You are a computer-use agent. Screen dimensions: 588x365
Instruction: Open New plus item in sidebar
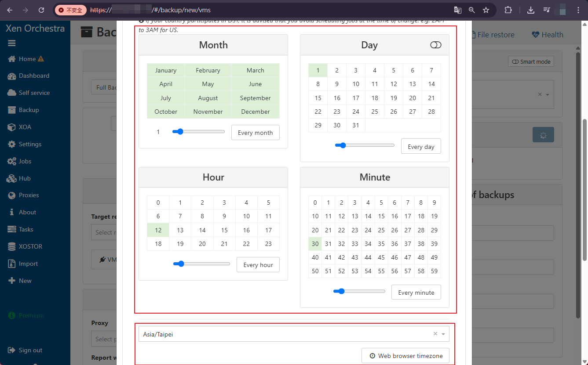click(19, 281)
